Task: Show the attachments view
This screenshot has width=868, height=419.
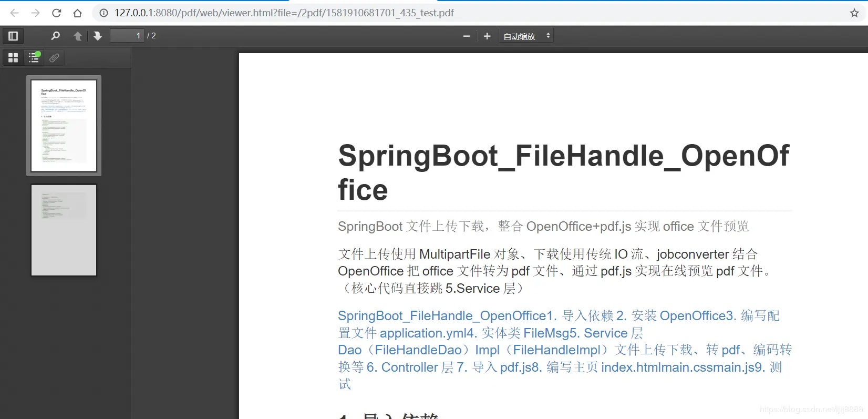Action: (54, 57)
